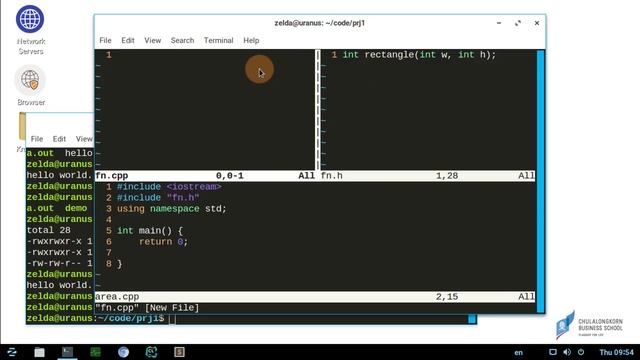Open the Sublime Text icon in the taskbar
Screen dimensions: 640x360
[179, 352]
